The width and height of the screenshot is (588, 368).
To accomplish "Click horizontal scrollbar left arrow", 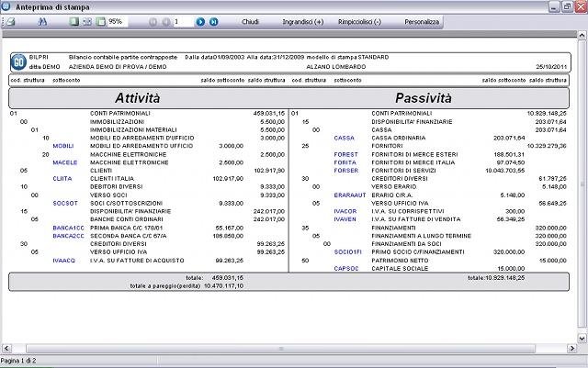I will pos(6,348).
